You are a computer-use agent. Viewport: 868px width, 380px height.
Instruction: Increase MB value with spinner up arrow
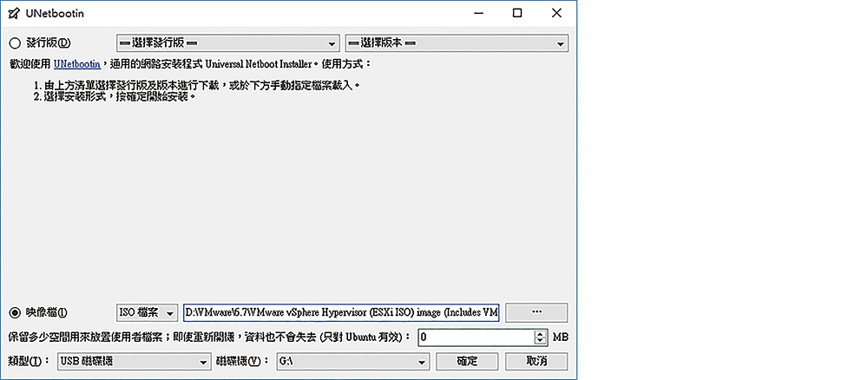[540, 333]
